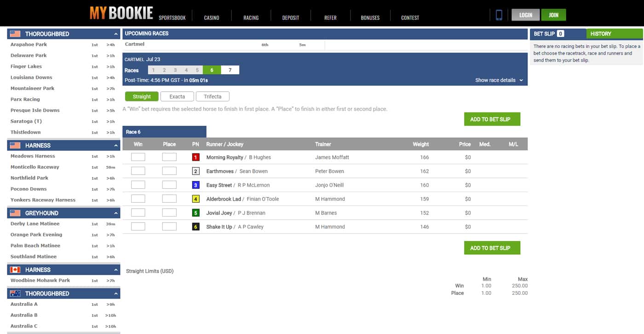Collapse the Canadian Harness section
The height and width of the screenshot is (334, 644).
coord(116,270)
